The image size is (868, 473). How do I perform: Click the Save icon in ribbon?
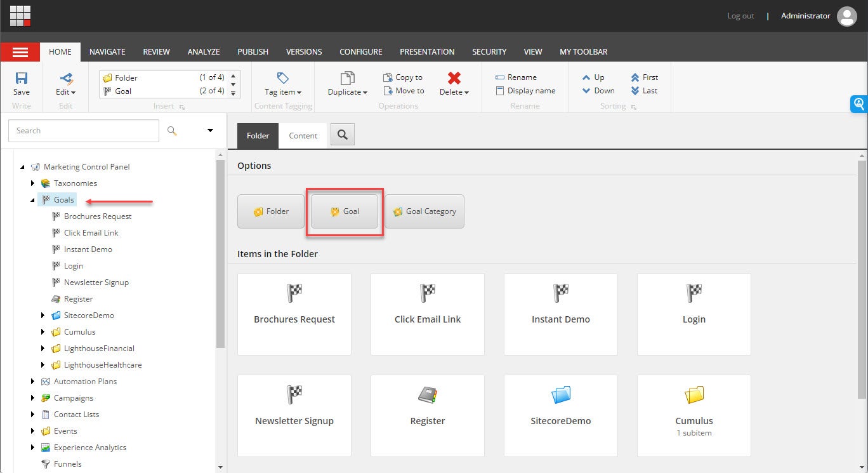[x=21, y=79]
